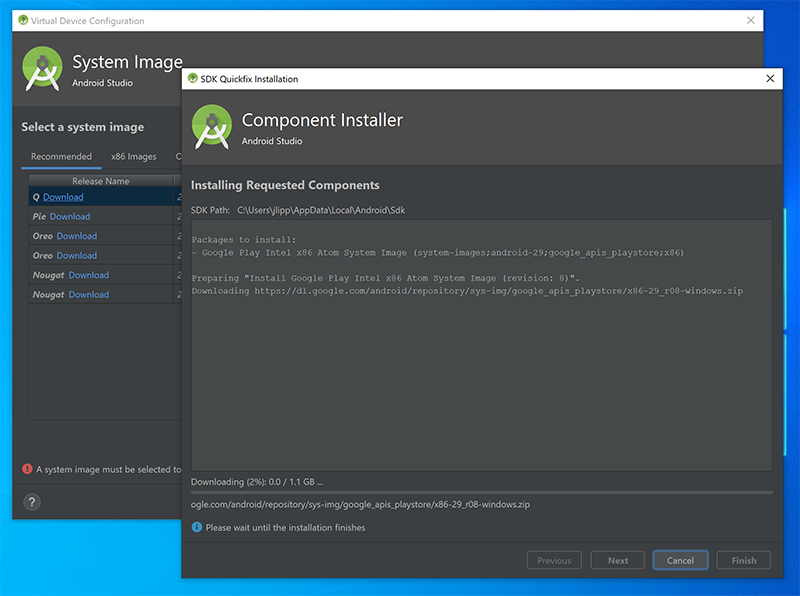The width and height of the screenshot is (800, 596).
Task: Close the Virtual Device Configuration window
Action: [751, 20]
